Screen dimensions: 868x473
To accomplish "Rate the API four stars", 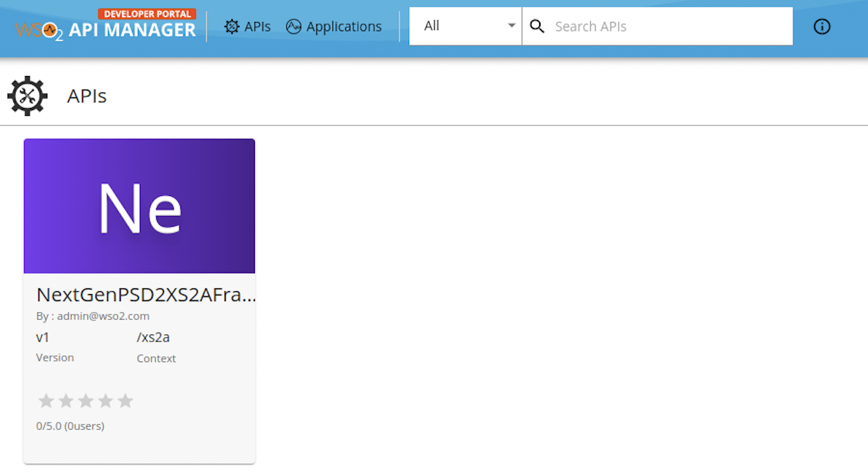I will pos(106,401).
